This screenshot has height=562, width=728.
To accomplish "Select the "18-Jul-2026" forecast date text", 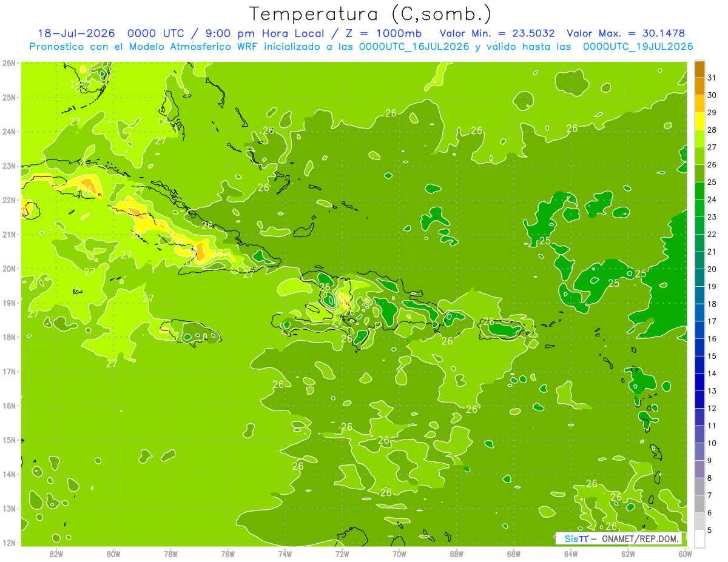I will tap(78, 33).
